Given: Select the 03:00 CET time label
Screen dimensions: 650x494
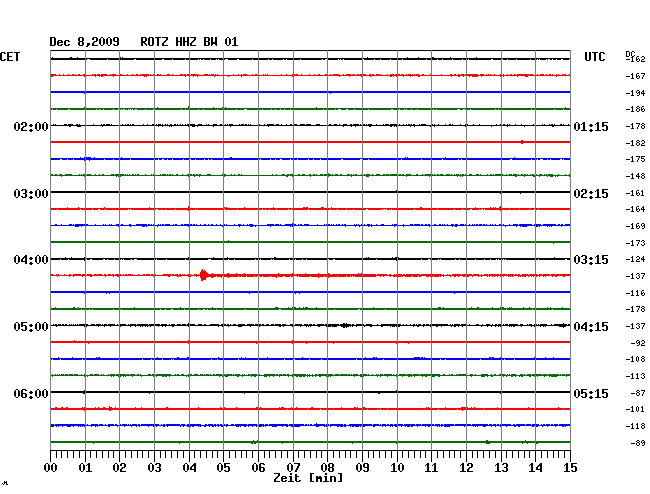Looking at the screenshot, I should pyautogui.click(x=31, y=194).
